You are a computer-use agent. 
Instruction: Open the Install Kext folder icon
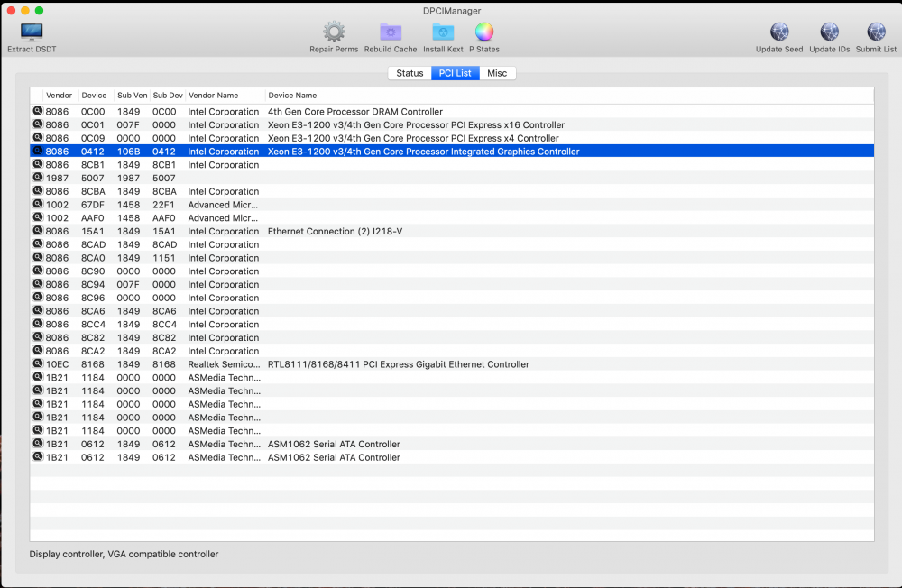point(443,32)
